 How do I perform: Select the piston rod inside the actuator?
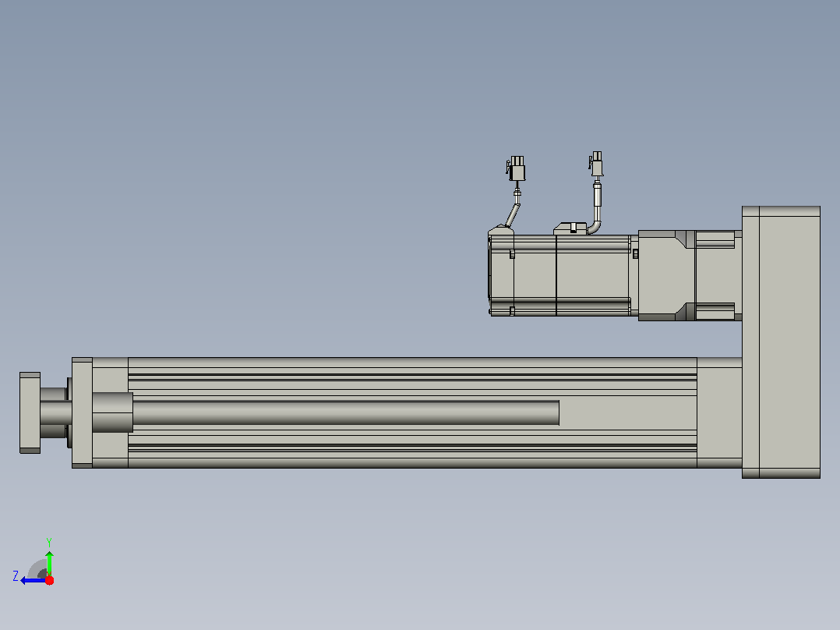[x=345, y=412]
